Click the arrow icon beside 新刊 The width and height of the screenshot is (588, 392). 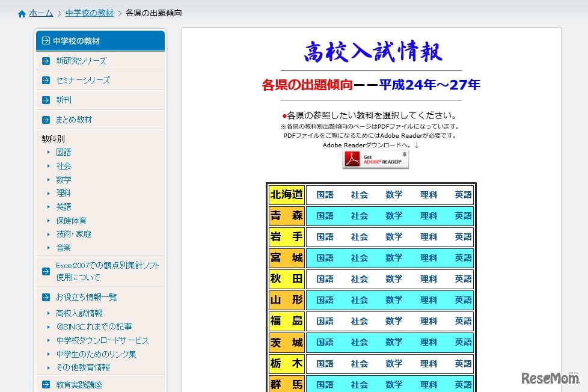(x=46, y=100)
